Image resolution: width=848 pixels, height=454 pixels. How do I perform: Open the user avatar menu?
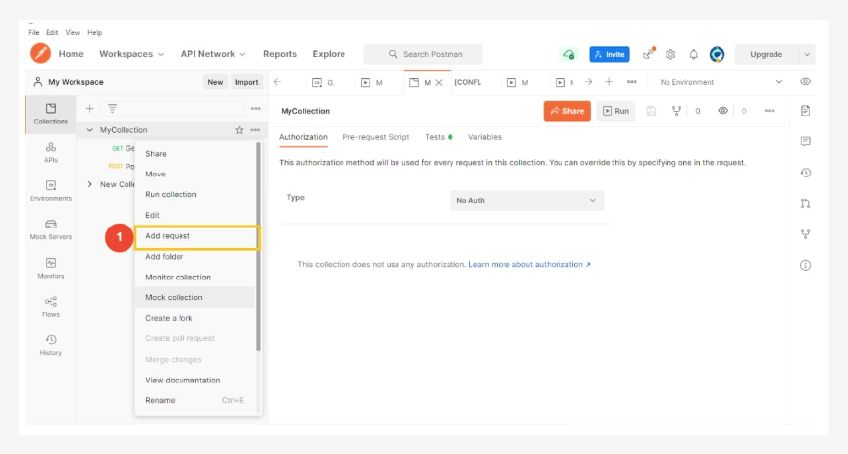pos(717,54)
